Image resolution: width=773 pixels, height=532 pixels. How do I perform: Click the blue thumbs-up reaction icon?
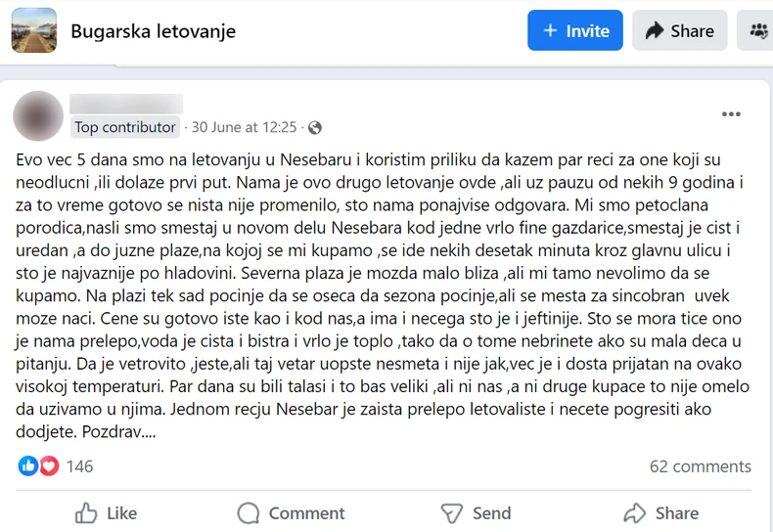click(27, 466)
